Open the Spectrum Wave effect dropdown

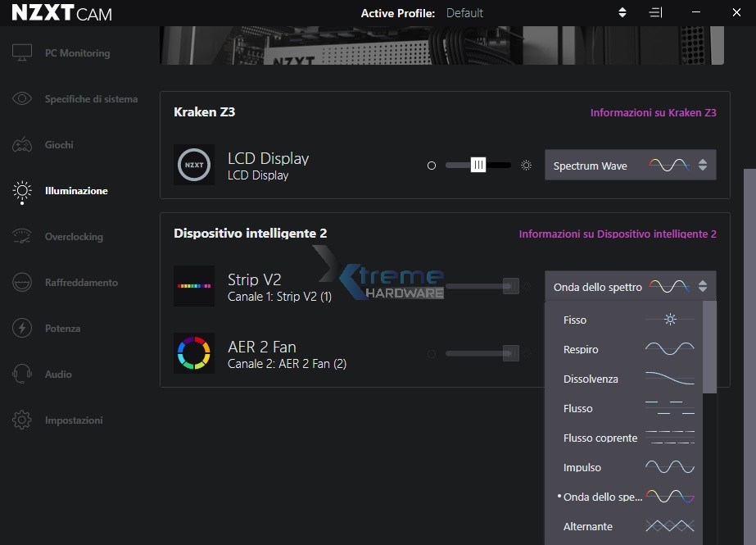(630, 166)
